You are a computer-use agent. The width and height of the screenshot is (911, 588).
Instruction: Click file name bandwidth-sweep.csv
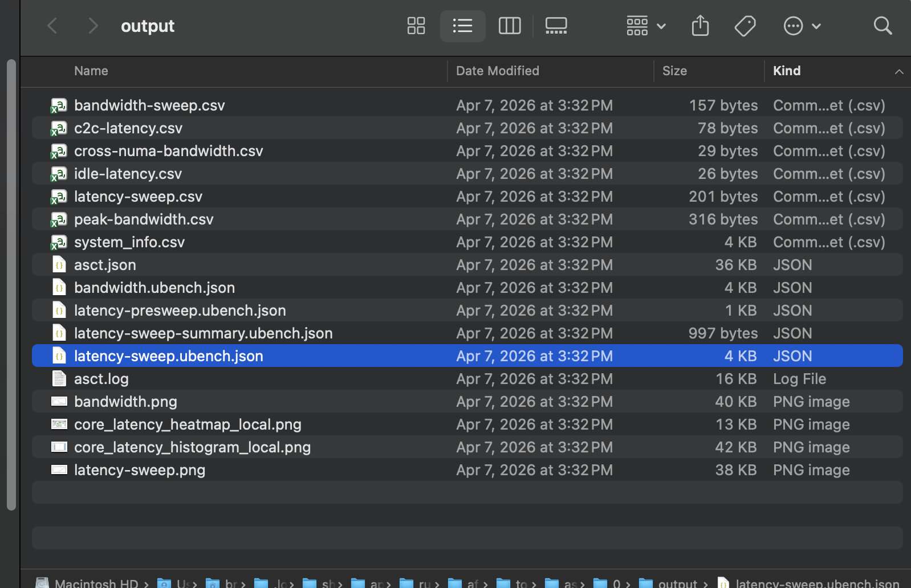(x=149, y=105)
